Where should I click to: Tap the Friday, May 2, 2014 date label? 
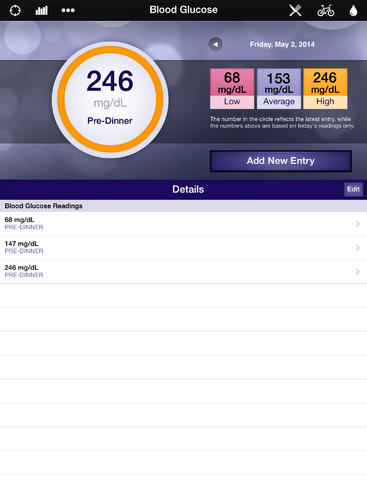(282, 44)
